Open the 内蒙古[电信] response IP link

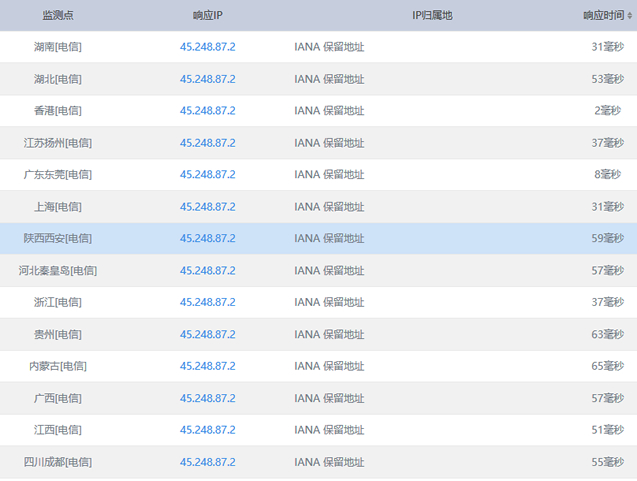[208, 366]
